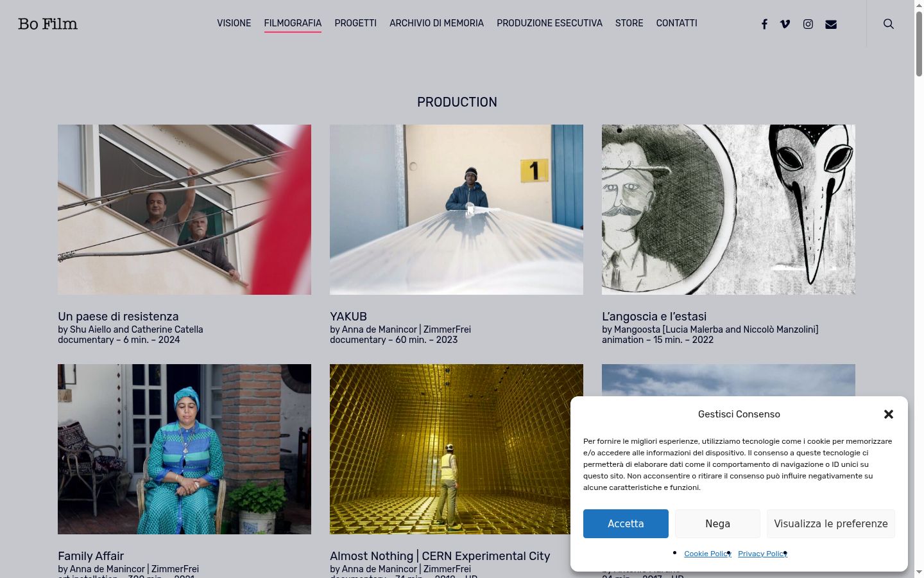Image resolution: width=924 pixels, height=578 pixels.
Task: Click the Bo Film logo
Action: [x=47, y=24]
